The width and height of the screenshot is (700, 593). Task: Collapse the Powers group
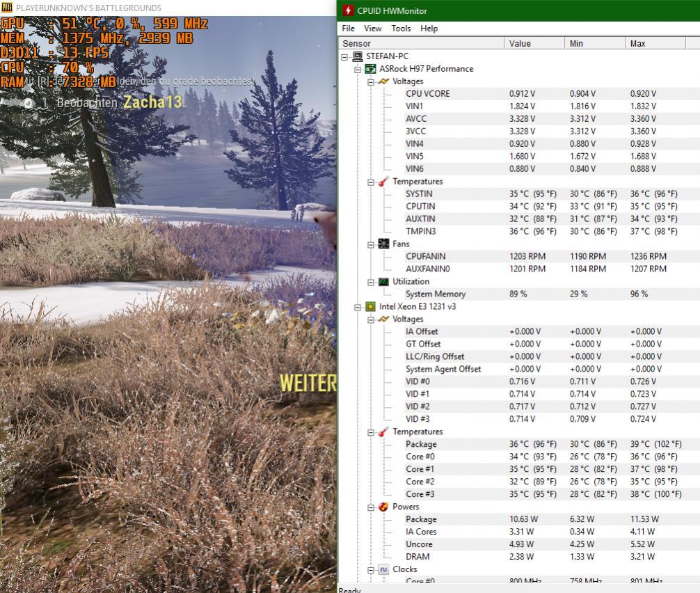coord(371,507)
